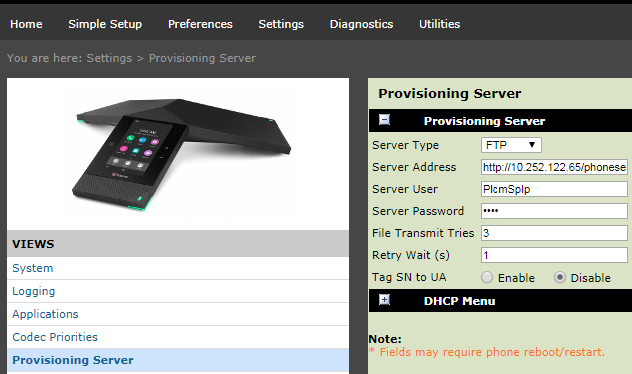Viewport: 632px width, 374px height.
Task: Click the Server User field
Action: point(554,189)
